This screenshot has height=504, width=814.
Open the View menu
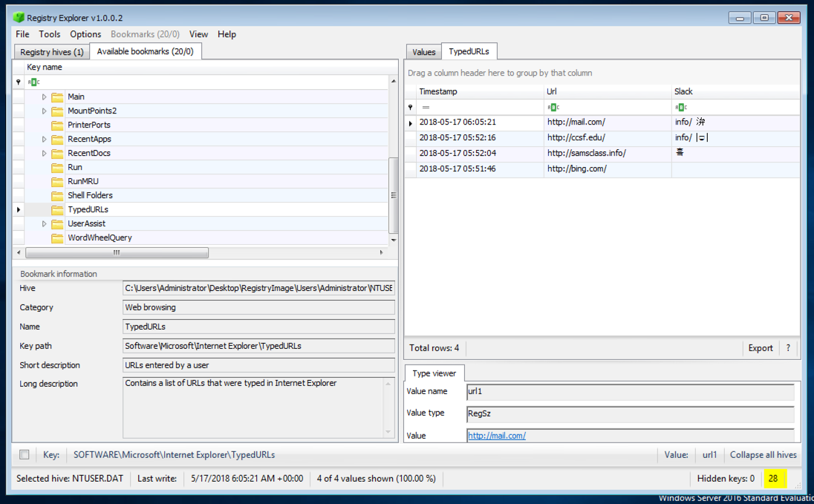click(198, 34)
